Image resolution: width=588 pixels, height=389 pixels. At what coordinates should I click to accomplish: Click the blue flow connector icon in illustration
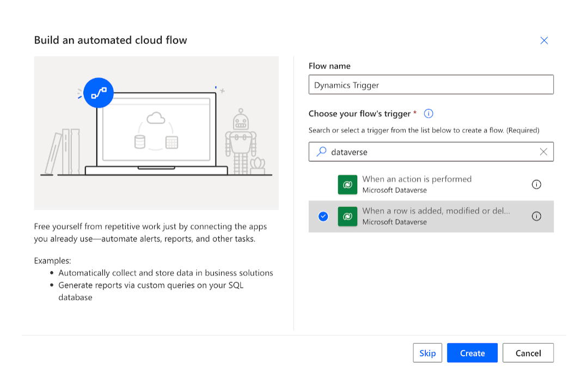click(x=99, y=93)
